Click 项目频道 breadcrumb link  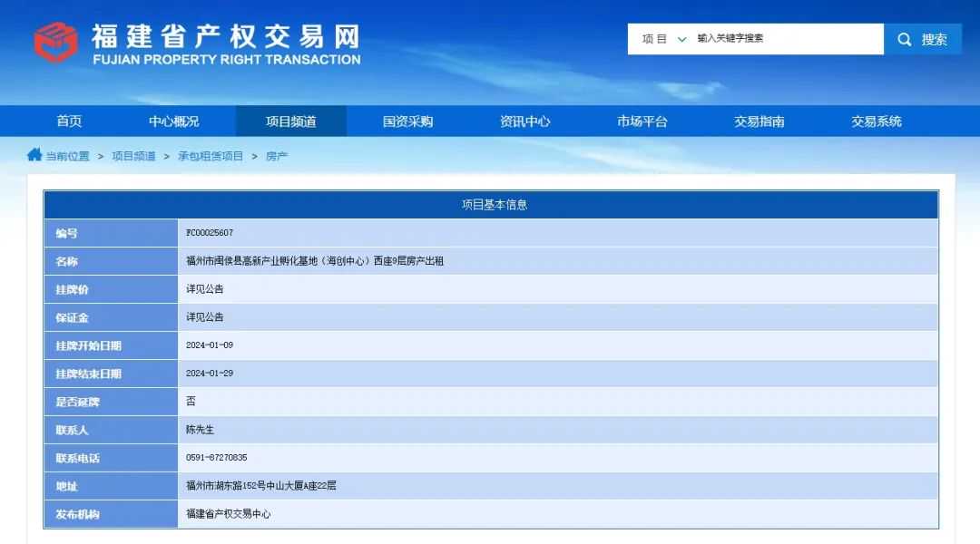pos(133,156)
